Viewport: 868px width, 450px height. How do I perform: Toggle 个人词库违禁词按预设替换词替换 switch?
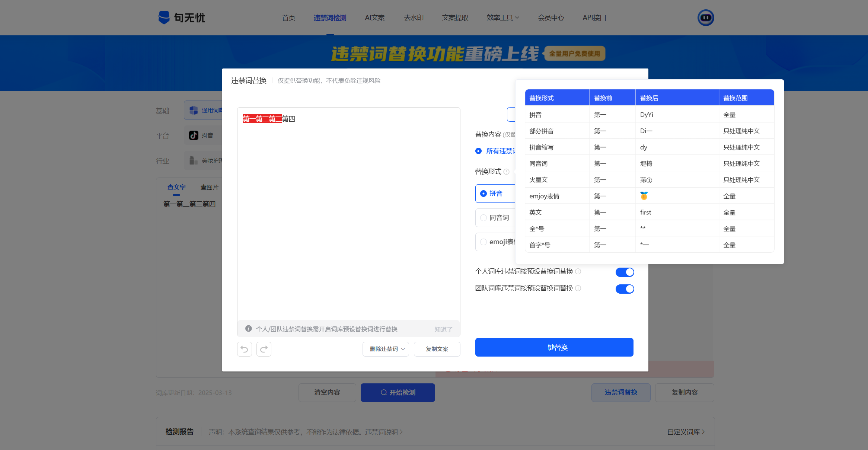coord(625,272)
